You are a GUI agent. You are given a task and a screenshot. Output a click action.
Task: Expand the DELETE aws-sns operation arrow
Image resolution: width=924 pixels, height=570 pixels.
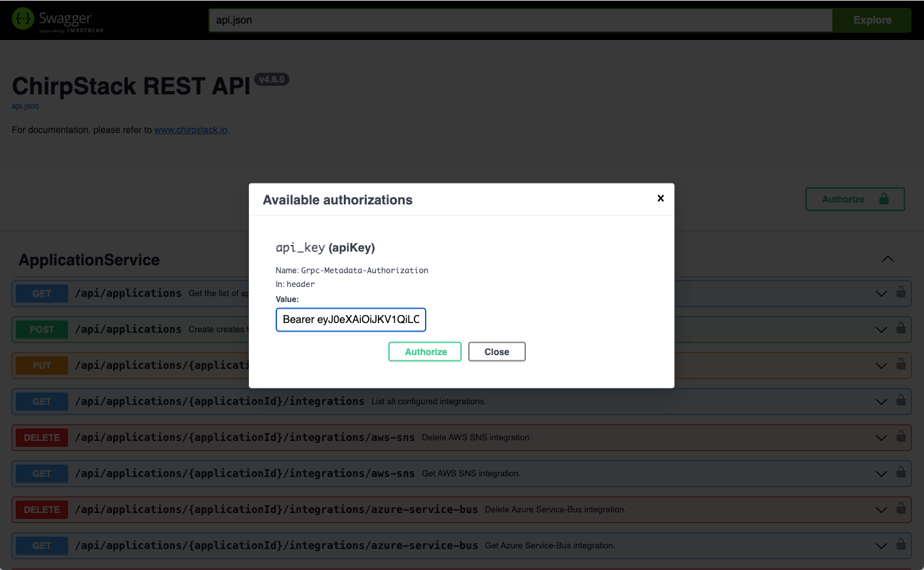click(x=881, y=438)
